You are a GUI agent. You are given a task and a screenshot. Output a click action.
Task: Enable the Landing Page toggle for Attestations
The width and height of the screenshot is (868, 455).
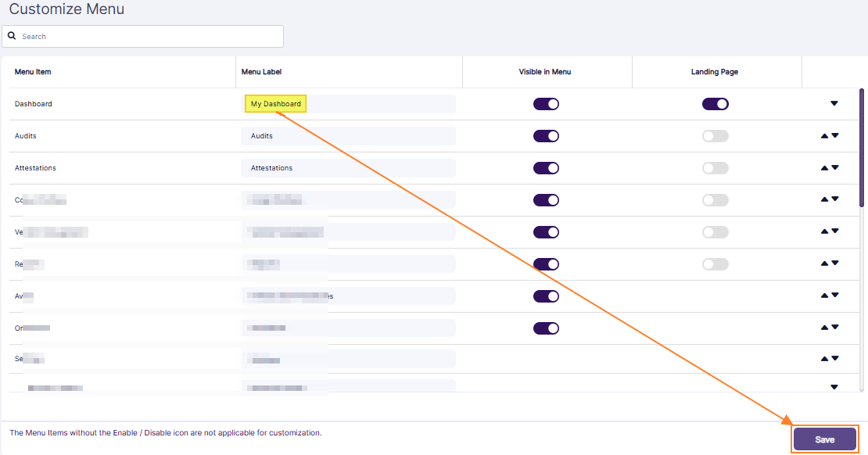point(716,167)
